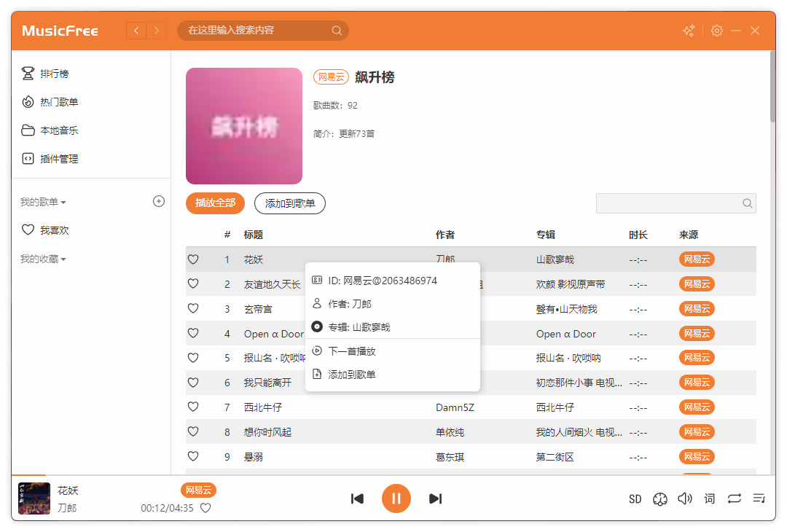This screenshot has width=787, height=532.
Task: Favorite song 6 我只能离开
Action: coord(193,383)
